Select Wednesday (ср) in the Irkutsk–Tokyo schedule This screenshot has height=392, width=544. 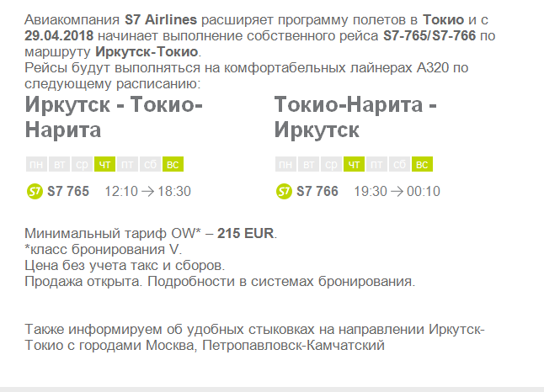82,164
